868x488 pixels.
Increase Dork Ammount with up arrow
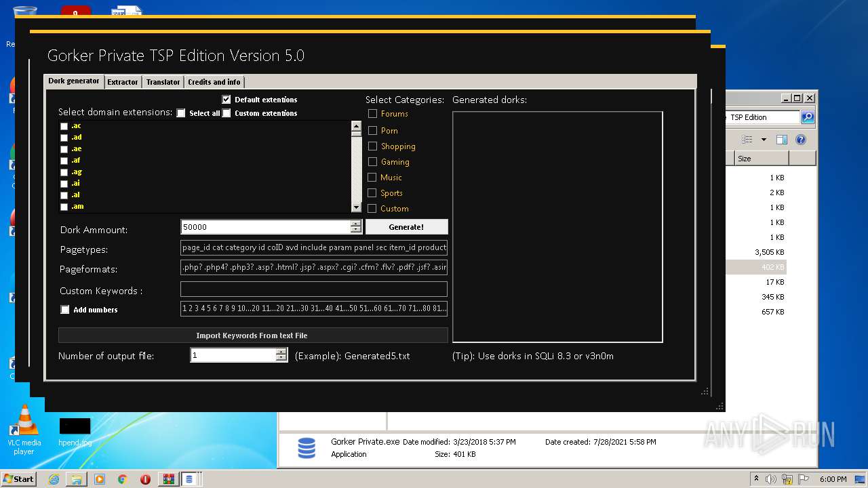[356, 224]
